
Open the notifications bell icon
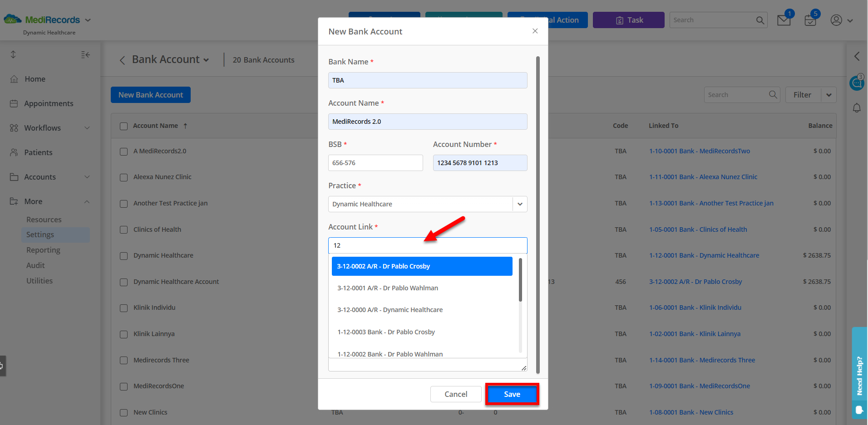(857, 108)
